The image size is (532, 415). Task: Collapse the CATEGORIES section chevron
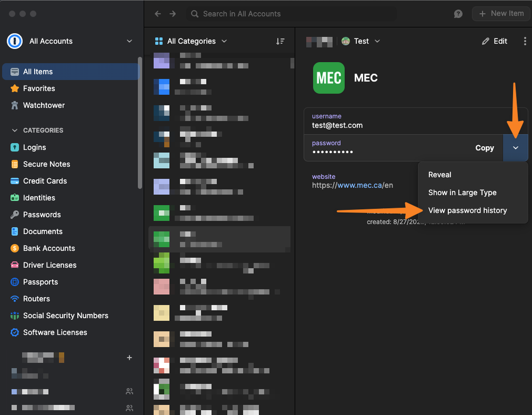point(14,130)
